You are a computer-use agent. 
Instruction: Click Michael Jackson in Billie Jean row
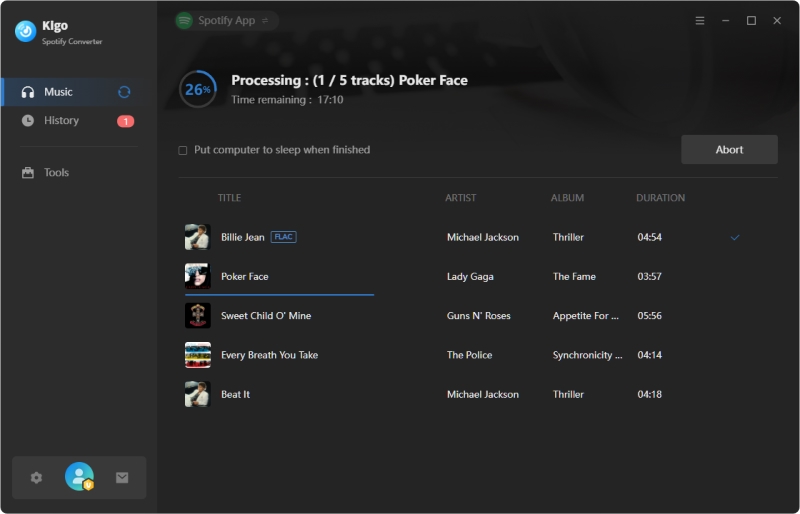(x=483, y=237)
